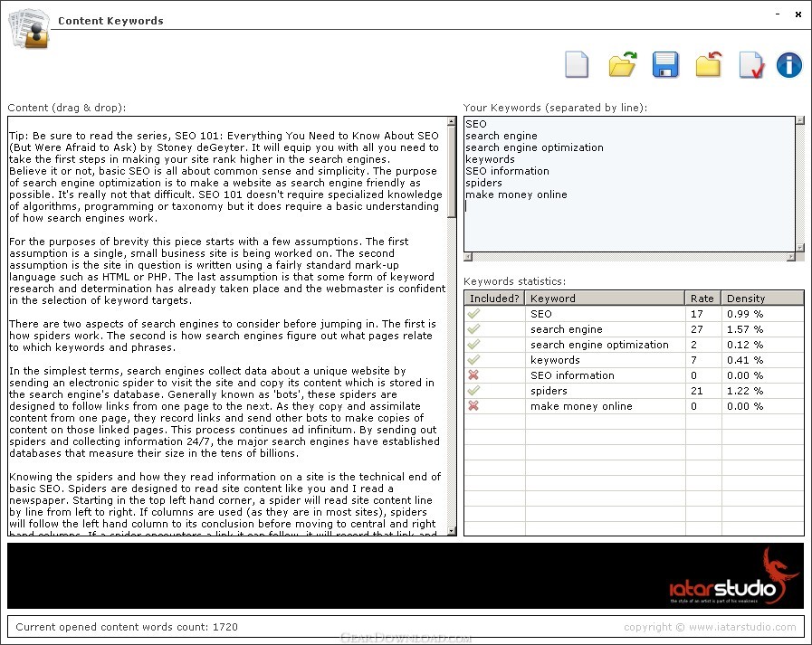Viewport: 812px width, 645px height.
Task: Close the Content Keywords window
Action: [798, 14]
